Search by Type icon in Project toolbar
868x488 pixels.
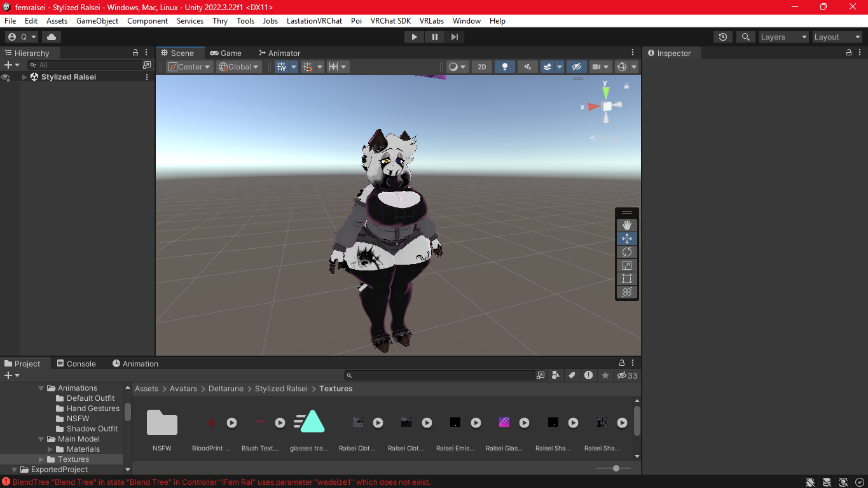point(556,375)
